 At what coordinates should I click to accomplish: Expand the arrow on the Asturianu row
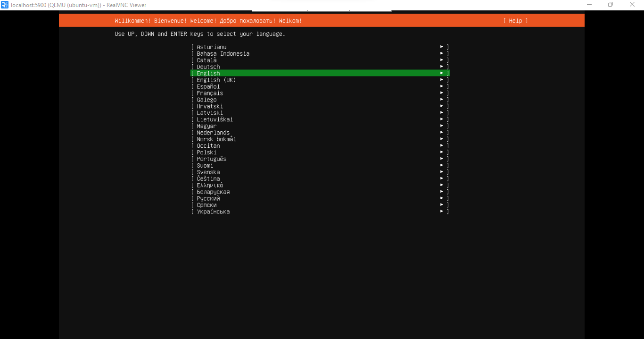pyautogui.click(x=442, y=47)
